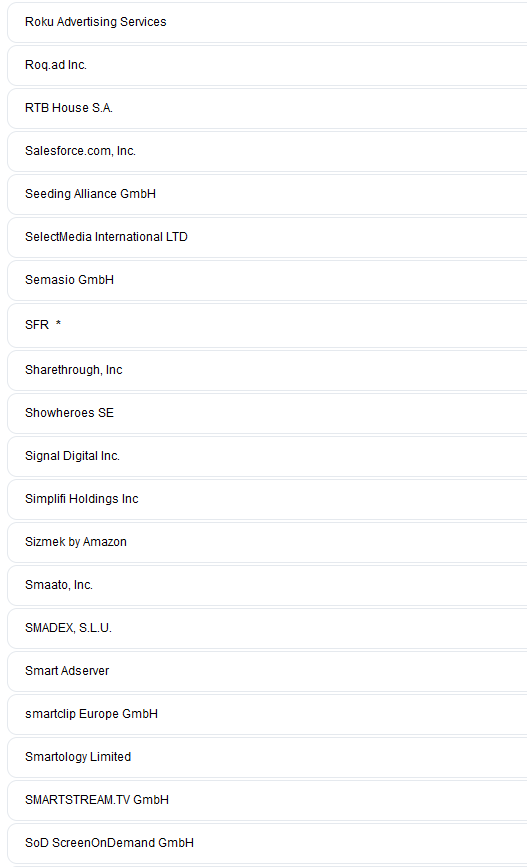Image resolution: width=527 pixels, height=867 pixels.
Task: Open Smartology Limited vendor row
Action: [267, 759]
